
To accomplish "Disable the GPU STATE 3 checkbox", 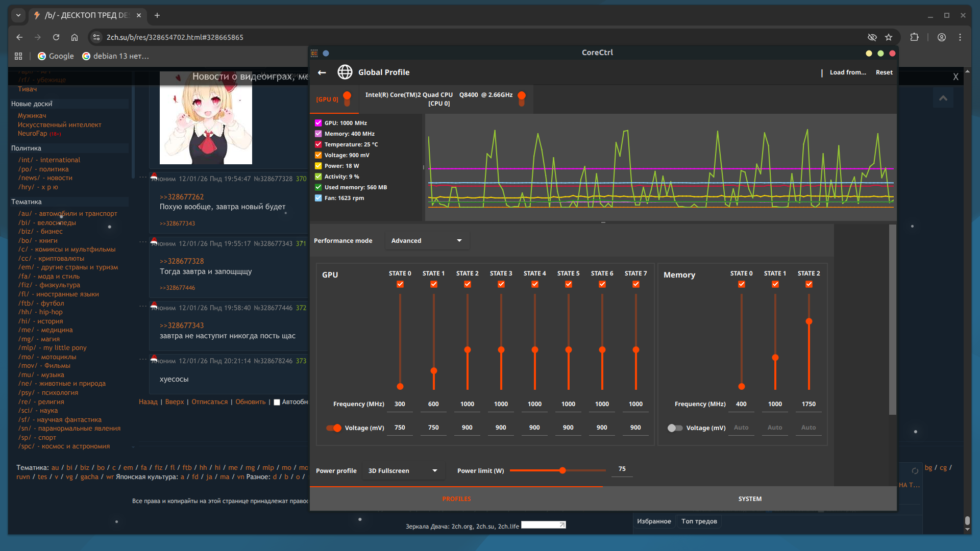I will [501, 284].
